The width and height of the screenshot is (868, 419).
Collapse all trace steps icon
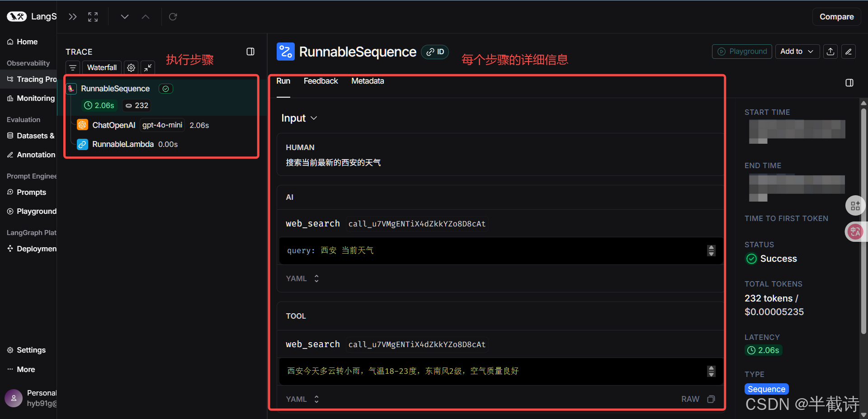[148, 68]
